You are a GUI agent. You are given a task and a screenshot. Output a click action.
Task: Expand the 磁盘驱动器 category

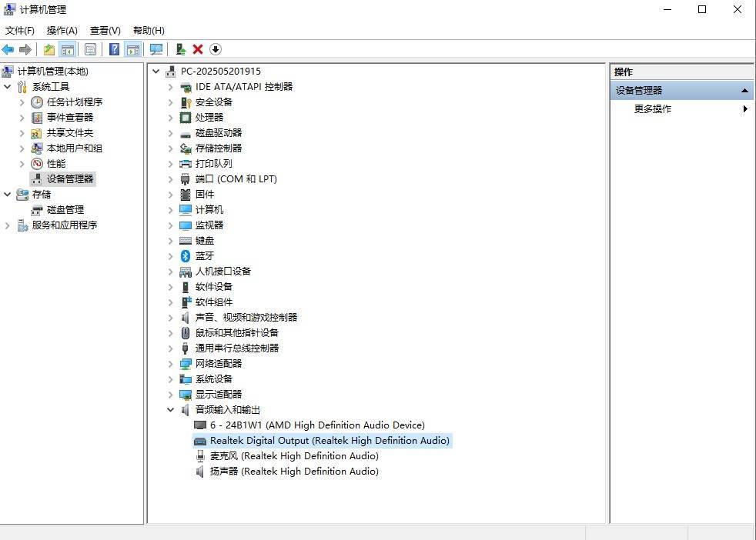tap(170, 133)
